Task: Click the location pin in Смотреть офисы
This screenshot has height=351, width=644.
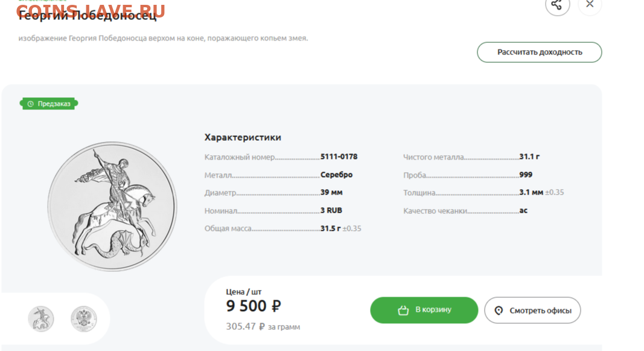Action: 499,311
